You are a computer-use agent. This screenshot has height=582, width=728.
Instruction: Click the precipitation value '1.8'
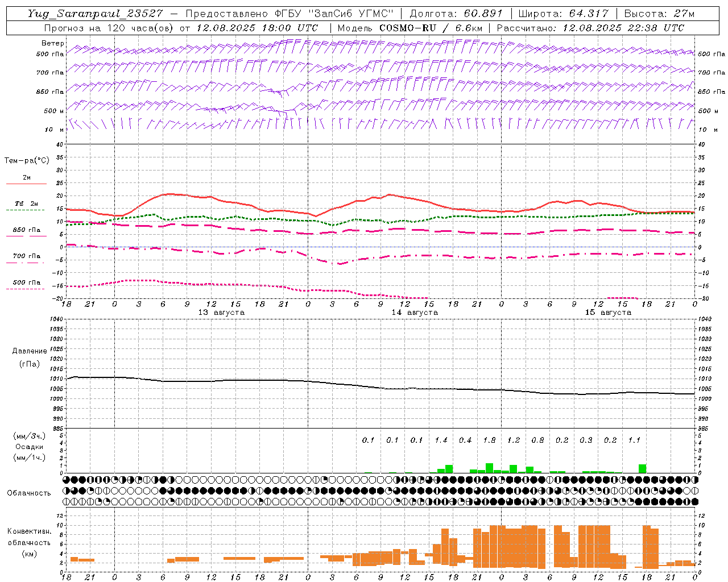[489, 440]
